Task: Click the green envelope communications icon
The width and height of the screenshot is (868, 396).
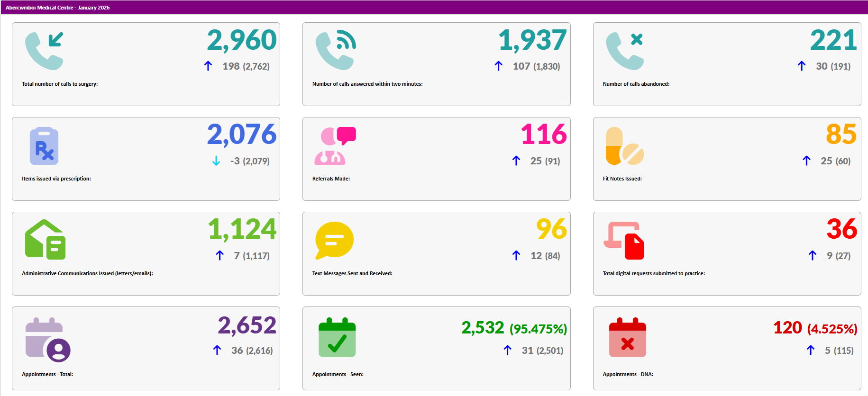Action: (x=45, y=240)
